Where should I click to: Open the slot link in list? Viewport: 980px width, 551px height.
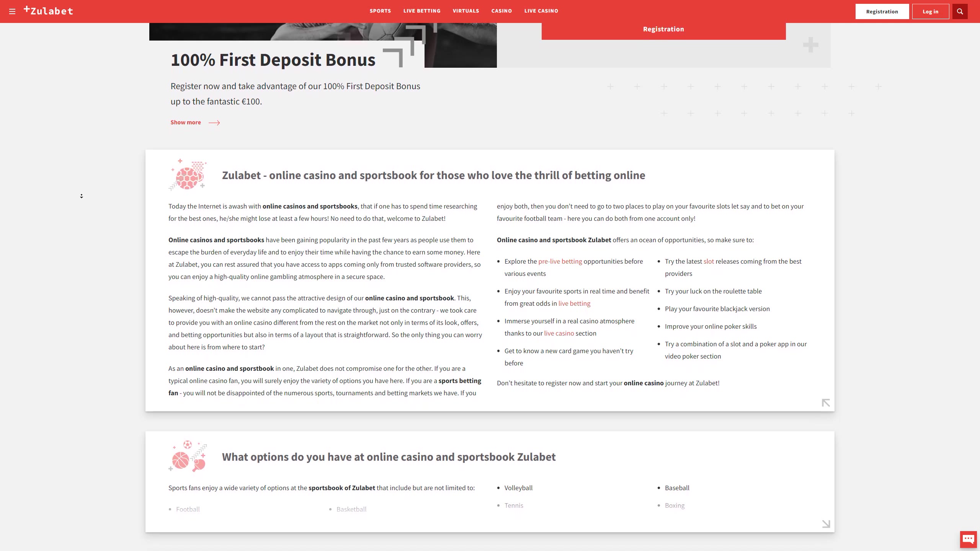click(x=708, y=261)
